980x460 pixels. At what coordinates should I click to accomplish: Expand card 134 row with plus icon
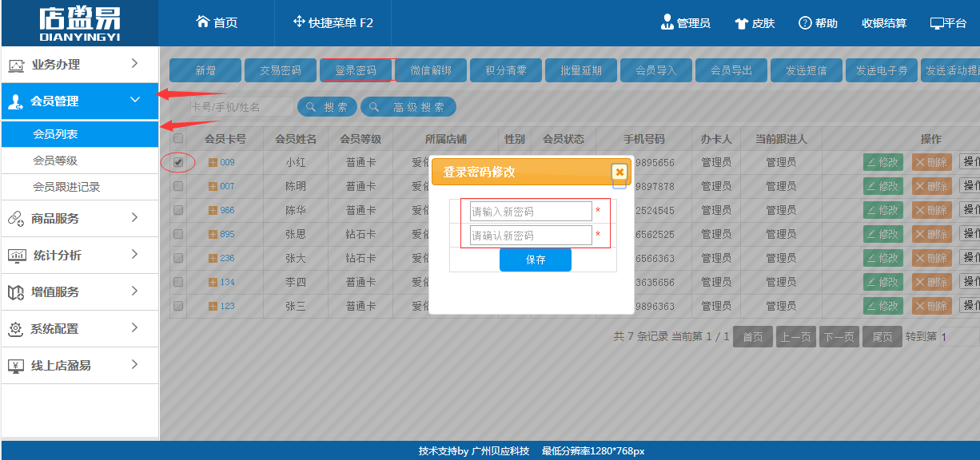(x=213, y=282)
